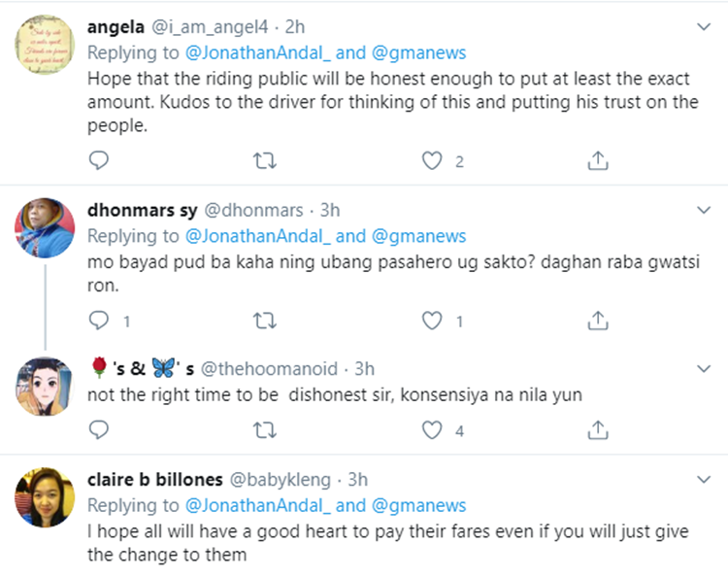
Task: Reply to angela's tweet
Action: pos(98,161)
